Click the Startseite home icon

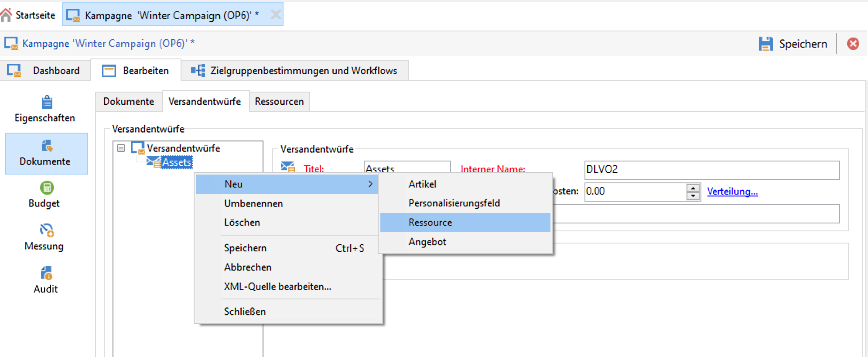(x=6, y=15)
